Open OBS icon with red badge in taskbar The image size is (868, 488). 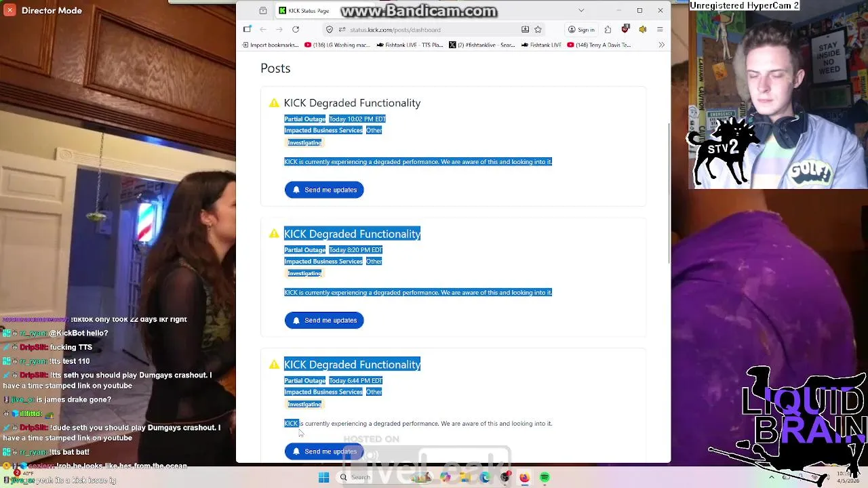(505, 477)
